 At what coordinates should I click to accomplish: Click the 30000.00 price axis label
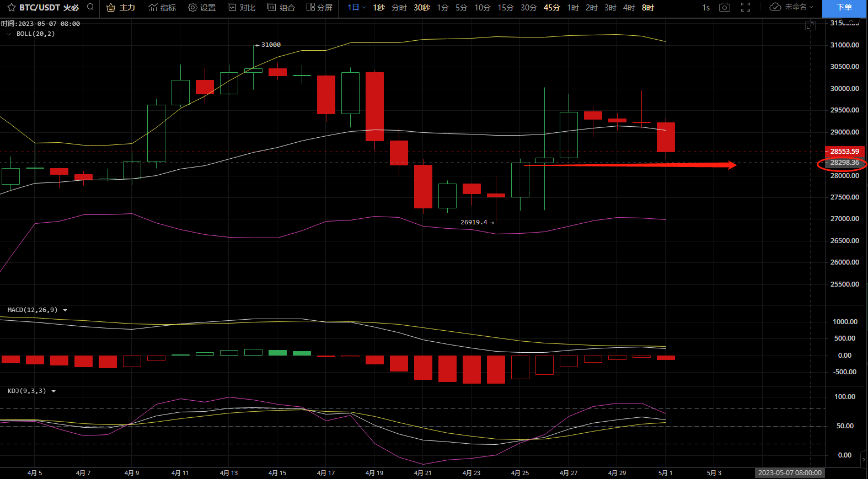click(845, 88)
